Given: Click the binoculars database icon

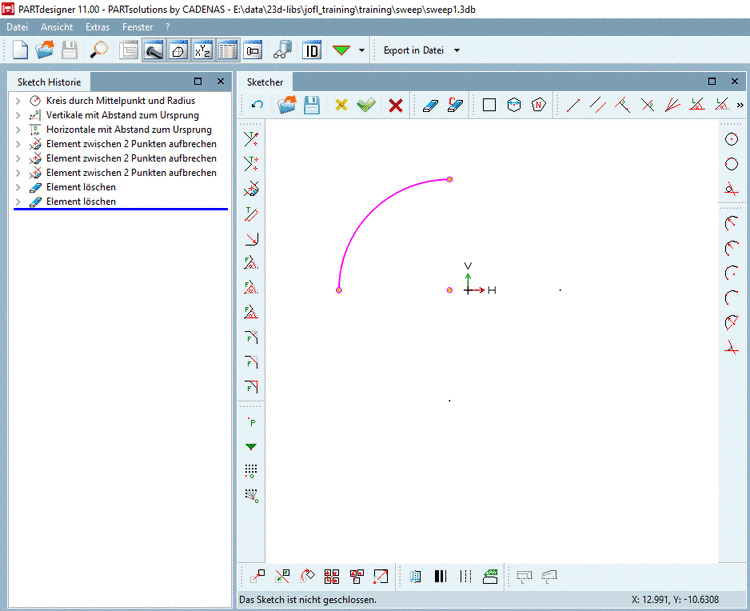Looking at the screenshot, I should [x=282, y=50].
